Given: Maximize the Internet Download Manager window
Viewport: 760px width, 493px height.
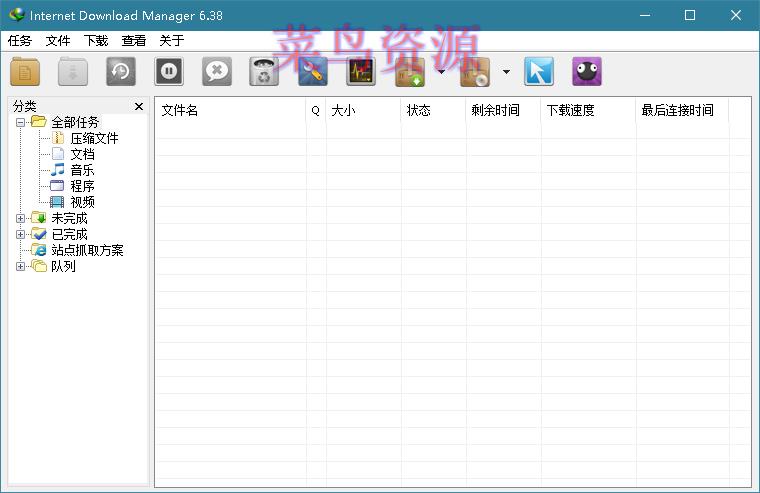Looking at the screenshot, I should 690,15.
